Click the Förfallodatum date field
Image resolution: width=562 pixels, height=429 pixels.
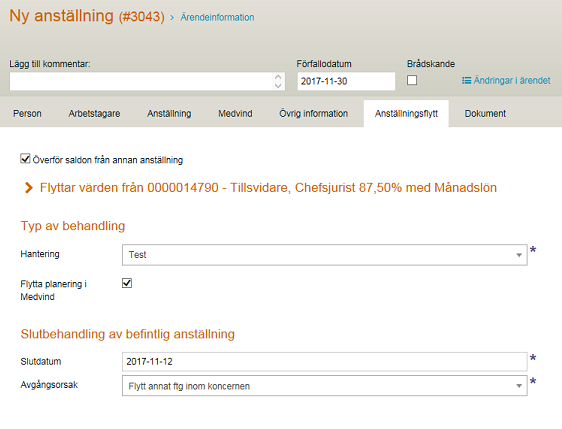coord(346,81)
